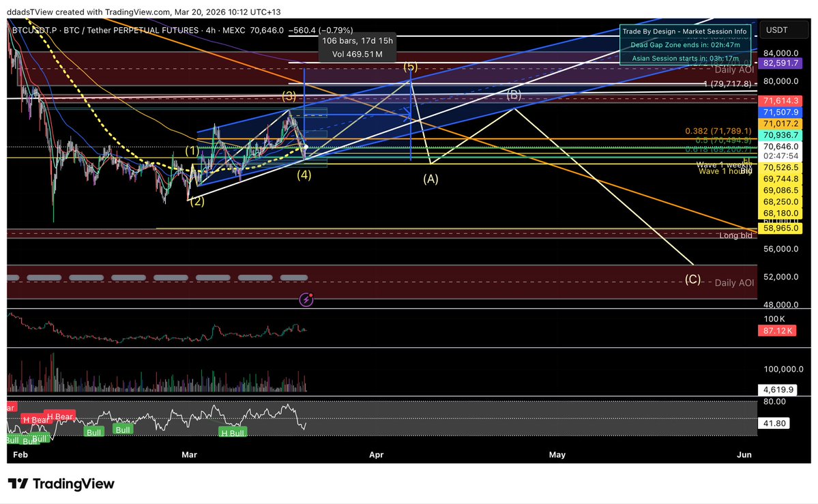This screenshot has height=504, width=818.
Task: Click the Jun label on the time axis
Action: point(744,455)
